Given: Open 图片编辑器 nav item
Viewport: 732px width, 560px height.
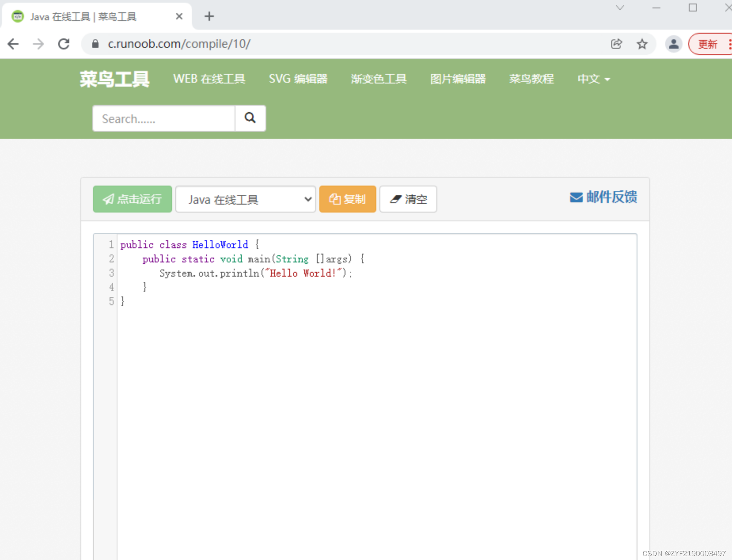Looking at the screenshot, I should 458,79.
